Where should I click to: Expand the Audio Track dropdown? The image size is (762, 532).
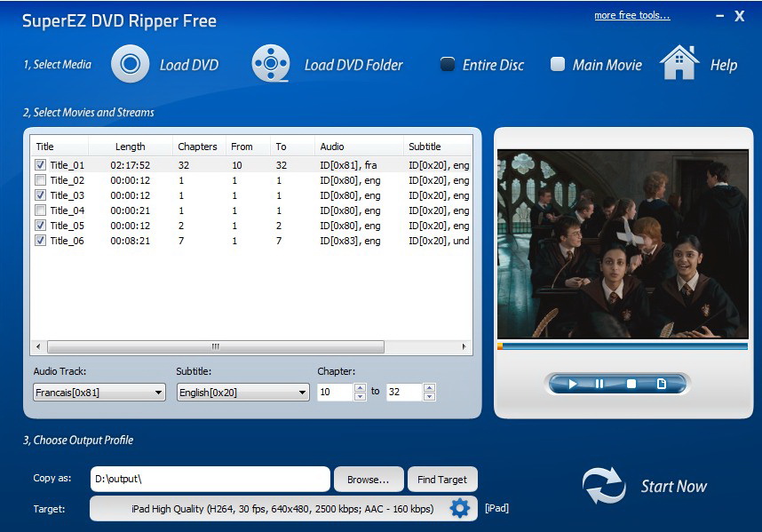(x=99, y=392)
